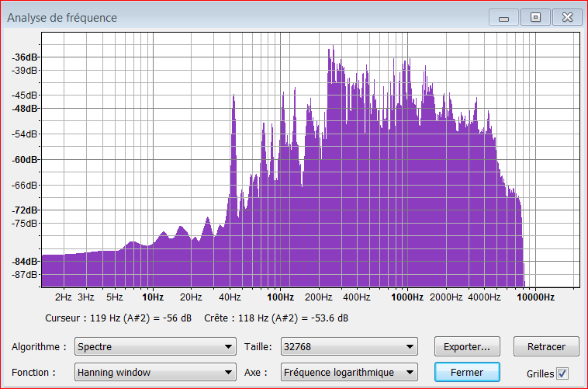The height and width of the screenshot is (389, 588).
Task: Maximize the Analyse de fréquence window
Action: coord(534,17)
